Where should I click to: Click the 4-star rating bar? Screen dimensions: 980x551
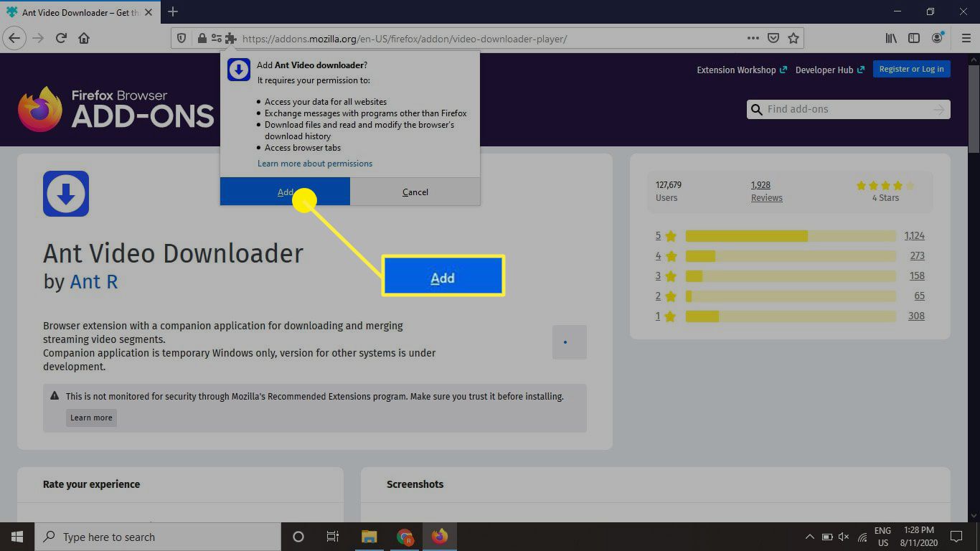click(791, 256)
